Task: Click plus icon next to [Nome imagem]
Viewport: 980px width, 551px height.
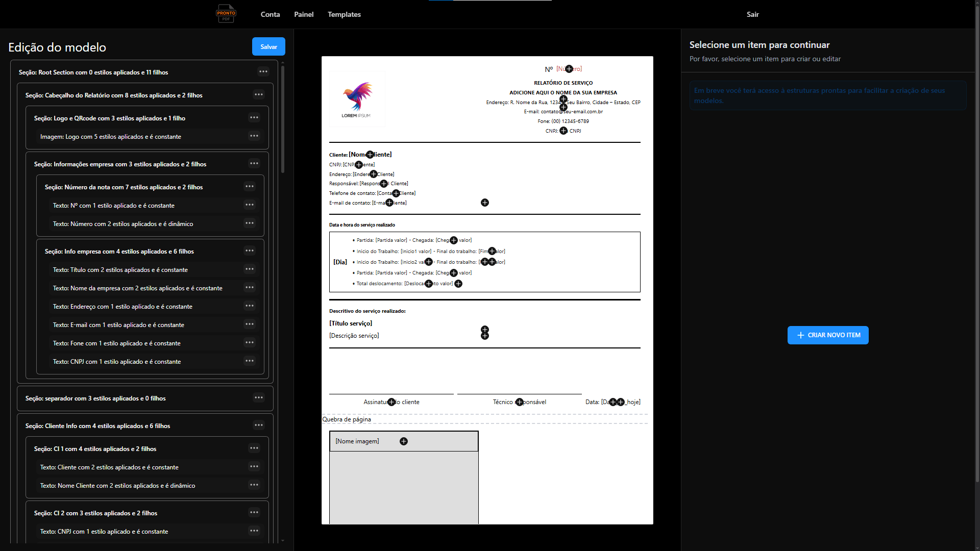Action: 404,441
